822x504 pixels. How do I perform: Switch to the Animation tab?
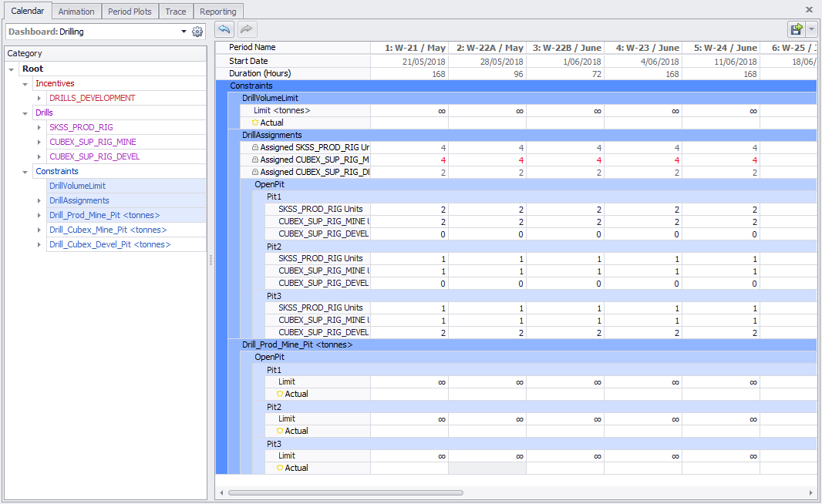pos(76,12)
